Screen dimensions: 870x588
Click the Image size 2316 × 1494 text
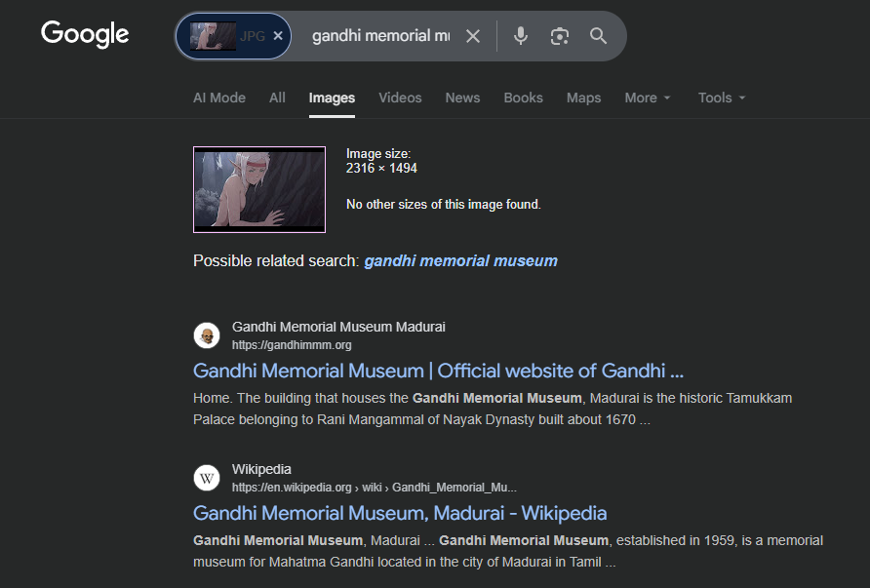pos(381,161)
